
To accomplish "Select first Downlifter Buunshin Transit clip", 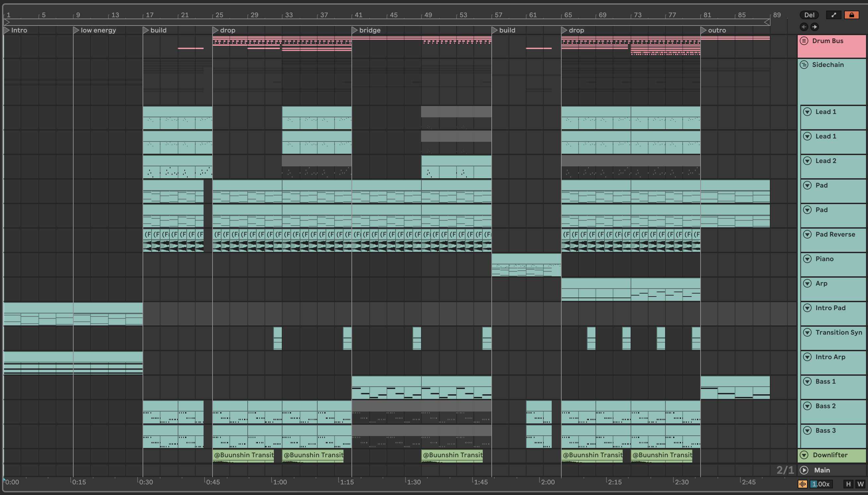I will click(243, 456).
